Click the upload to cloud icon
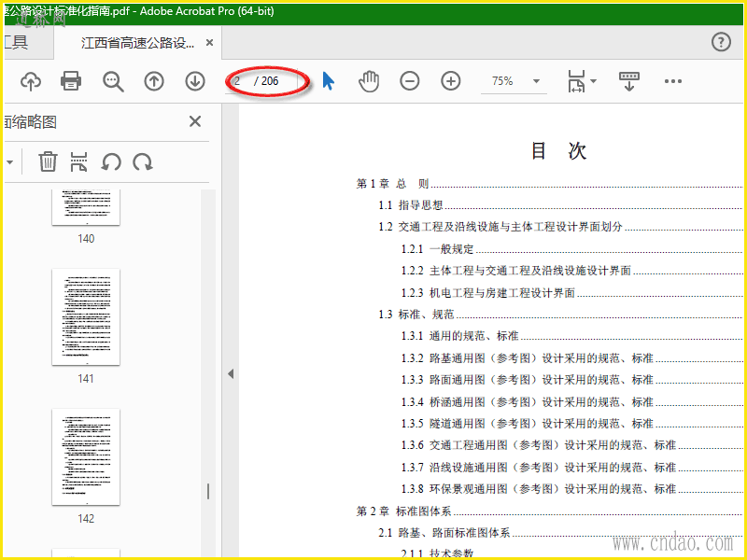This screenshot has width=747, height=560. (x=31, y=81)
